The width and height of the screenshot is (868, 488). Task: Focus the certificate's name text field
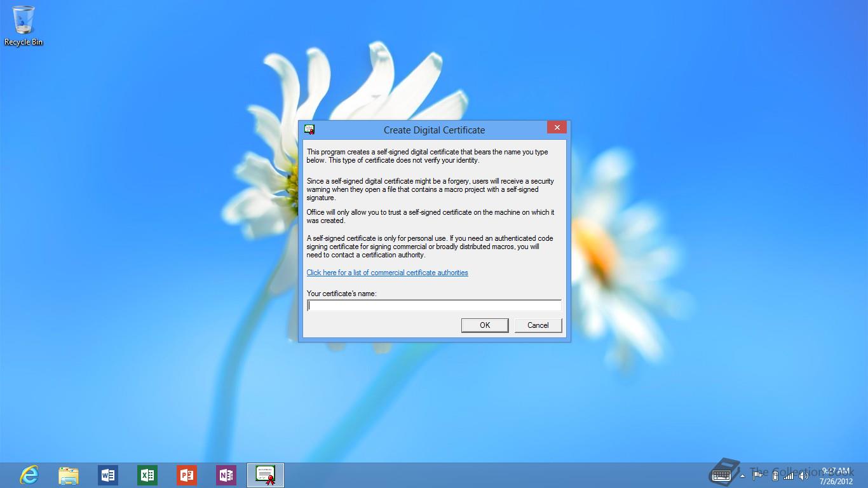[x=434, y=306]
